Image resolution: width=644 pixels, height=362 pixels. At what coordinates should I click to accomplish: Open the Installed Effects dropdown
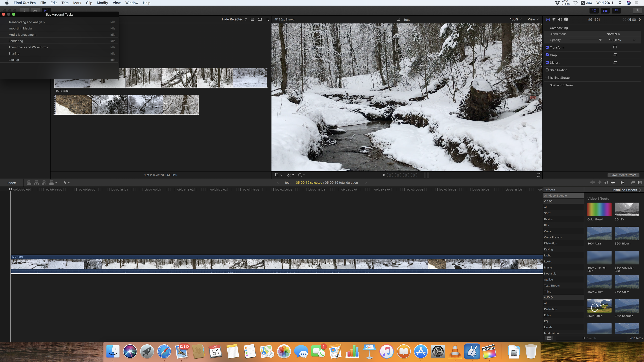point(626,190)
